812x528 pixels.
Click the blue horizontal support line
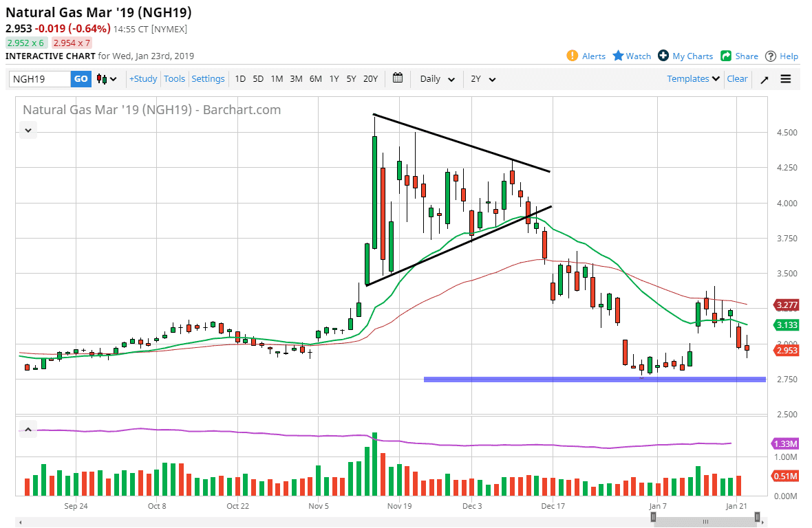pos(595,379)
